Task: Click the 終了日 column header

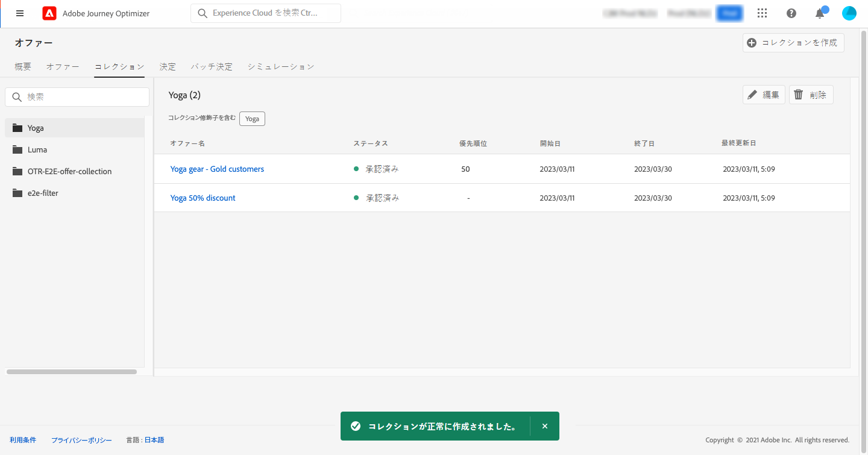Action: click(x=644, y=143)
